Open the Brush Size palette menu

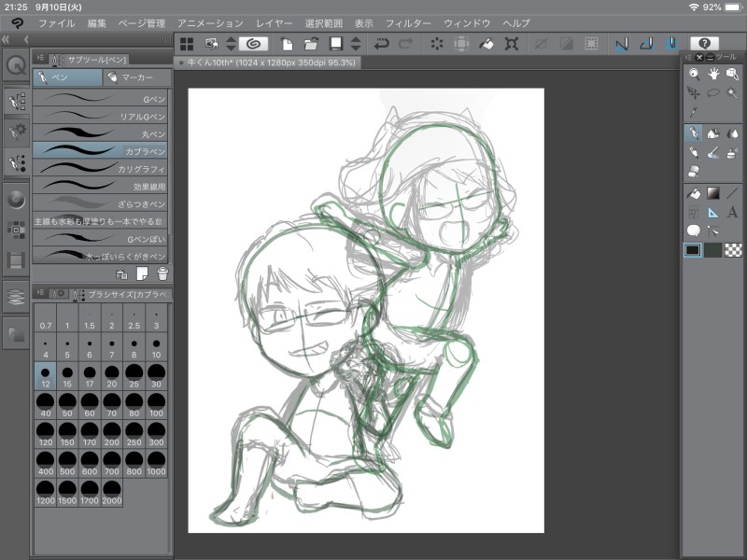[40, 293]
